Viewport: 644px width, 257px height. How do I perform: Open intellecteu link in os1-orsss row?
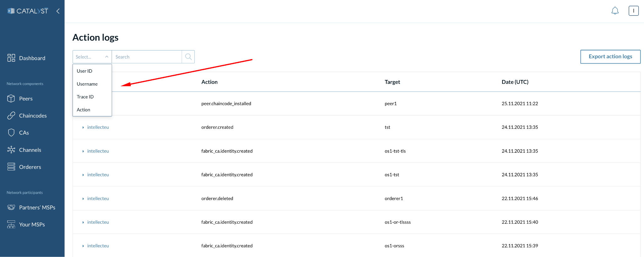coord(98,246)
